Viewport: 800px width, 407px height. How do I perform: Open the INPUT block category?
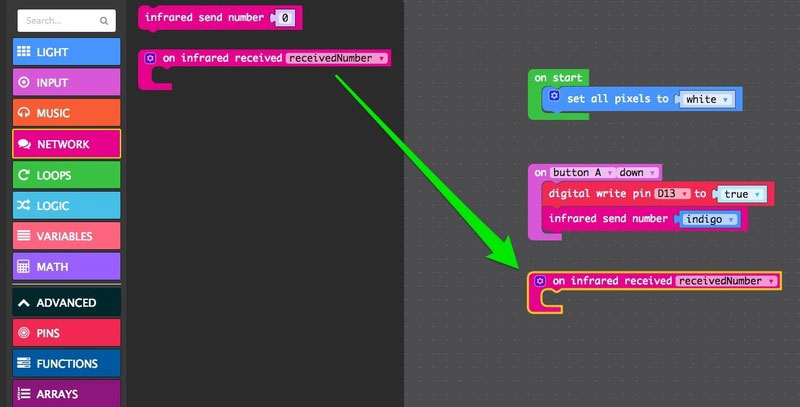point(66,83)
